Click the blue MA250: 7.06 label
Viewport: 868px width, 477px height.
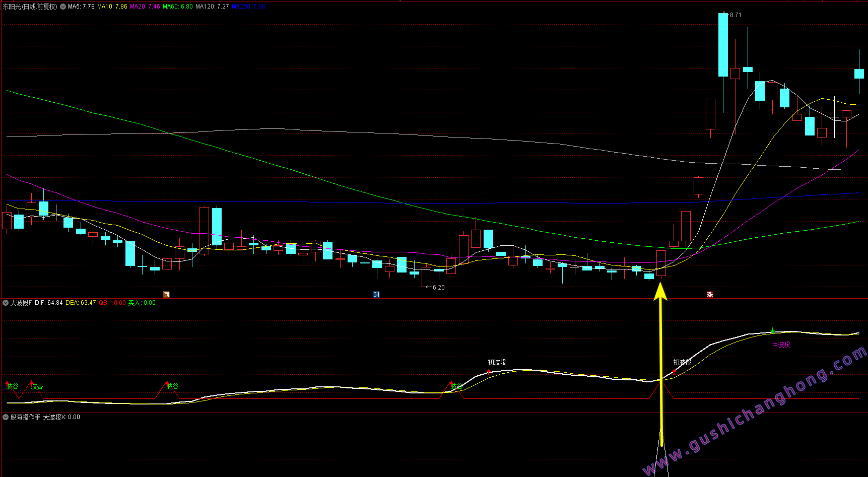click(248, 7)
